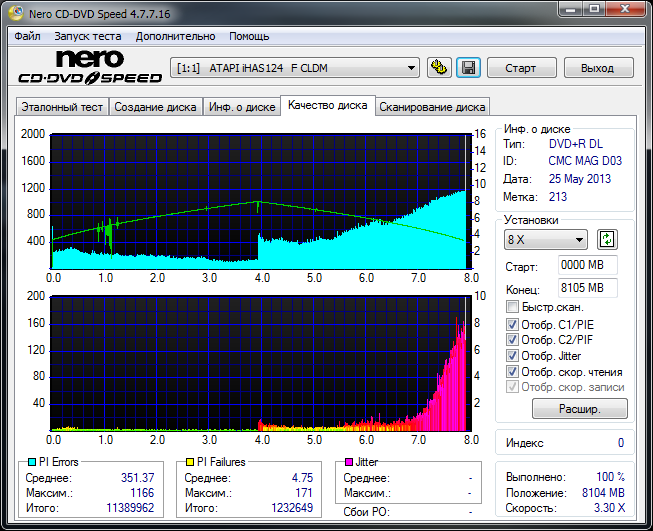Image resolution: width=653 pixels, height=531 pixels.
Task: Uncheck Отобр. Jitter checkbox
Action: pos(512,356)
